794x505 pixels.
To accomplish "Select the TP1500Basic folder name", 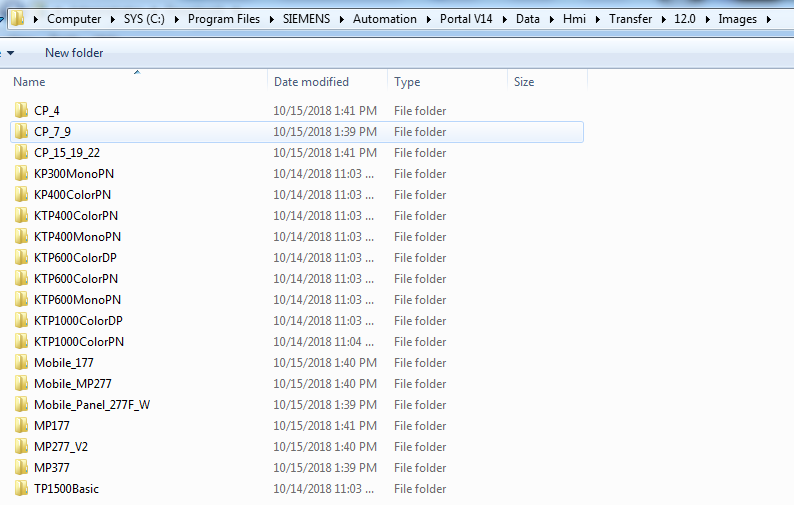I will [66, 489].
